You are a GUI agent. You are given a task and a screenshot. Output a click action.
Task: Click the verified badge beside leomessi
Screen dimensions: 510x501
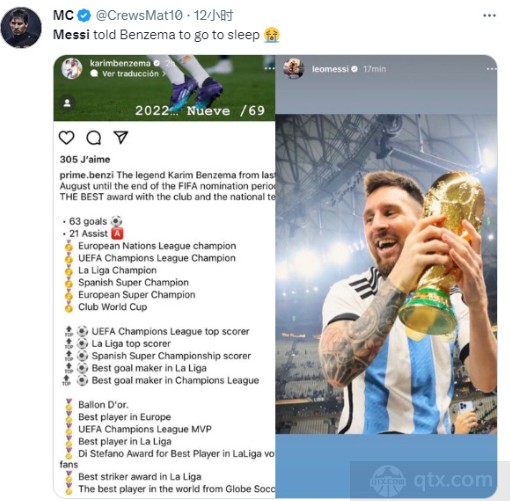(x=355, y=69)
